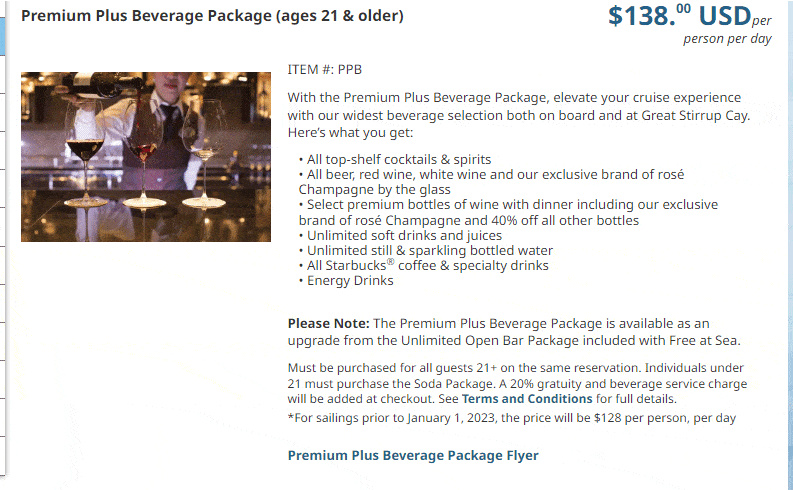Select the Unlimited soft drinks and juices line
Image resolution: width=793 pixels, height=490 pixels.
[x=400, y=235]
